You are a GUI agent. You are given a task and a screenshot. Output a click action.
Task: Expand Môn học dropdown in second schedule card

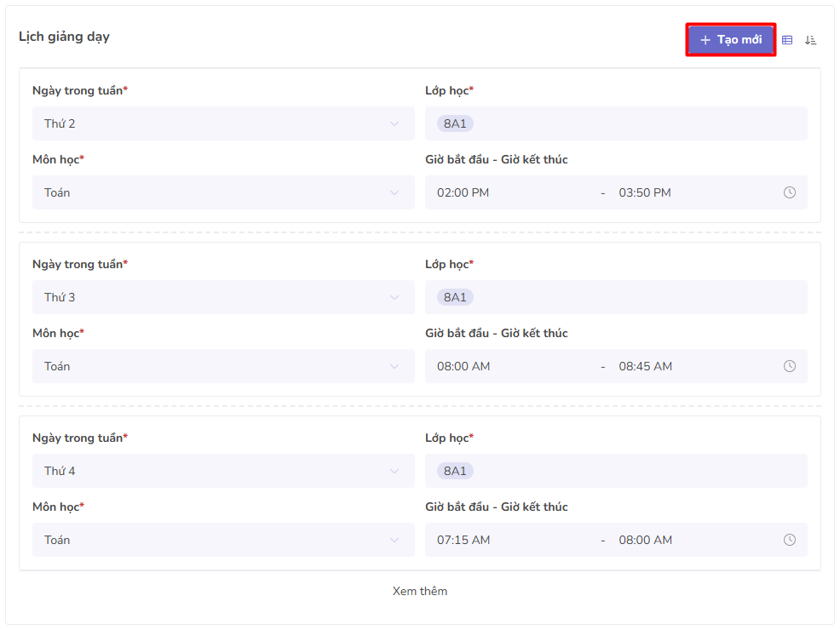(x=223, y=366)
